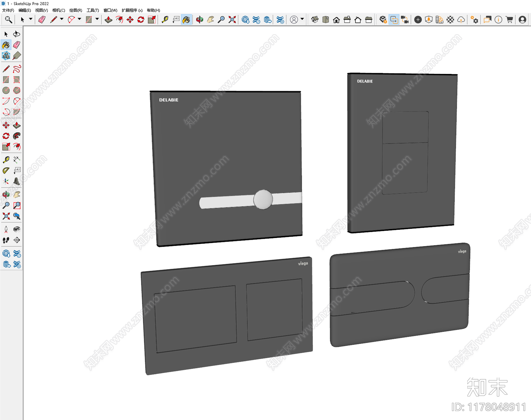The height and width of the screenshot is (420, 531).
Task: Select the 3D Text tool in side toolbar
Action: tap(17, 181)
